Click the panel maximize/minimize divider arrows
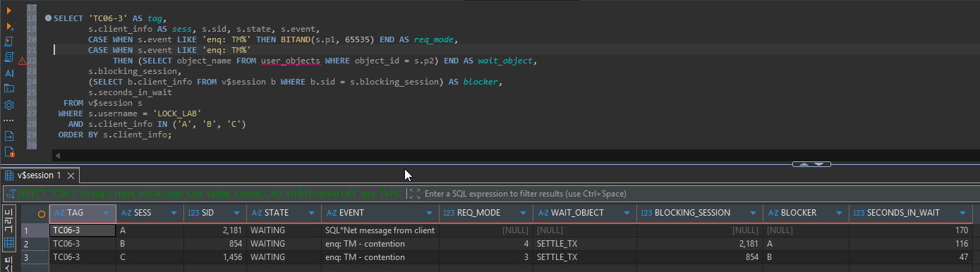980x272 pixels. pyautogui.click(x=811, y=164)
